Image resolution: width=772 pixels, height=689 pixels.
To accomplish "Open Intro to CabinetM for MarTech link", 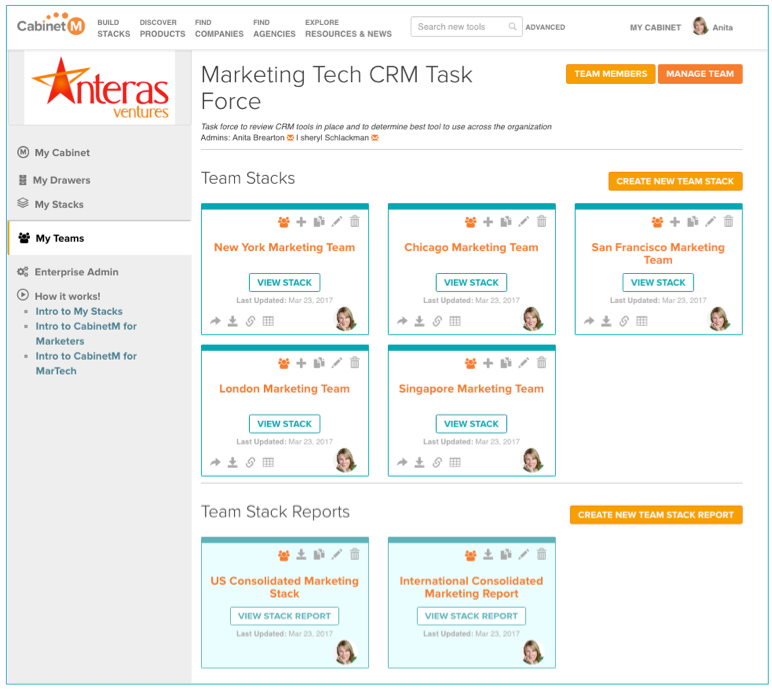I will 86,363.
